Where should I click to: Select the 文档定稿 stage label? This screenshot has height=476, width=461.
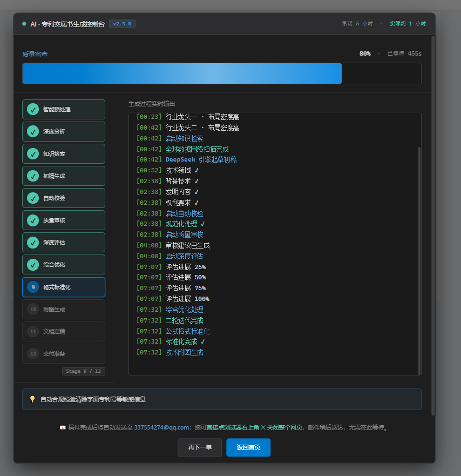(x=54, y=332)
